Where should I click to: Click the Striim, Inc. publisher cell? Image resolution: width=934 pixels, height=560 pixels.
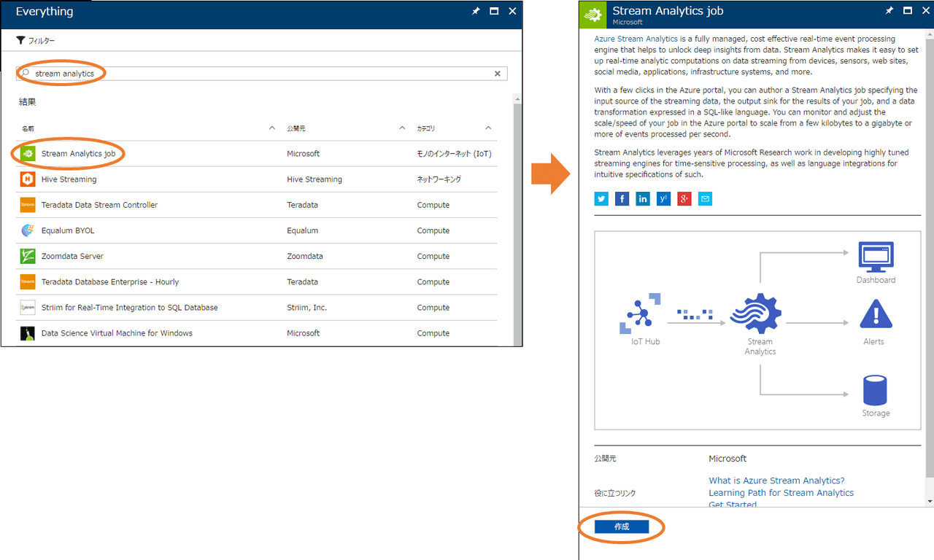(306, 308)
